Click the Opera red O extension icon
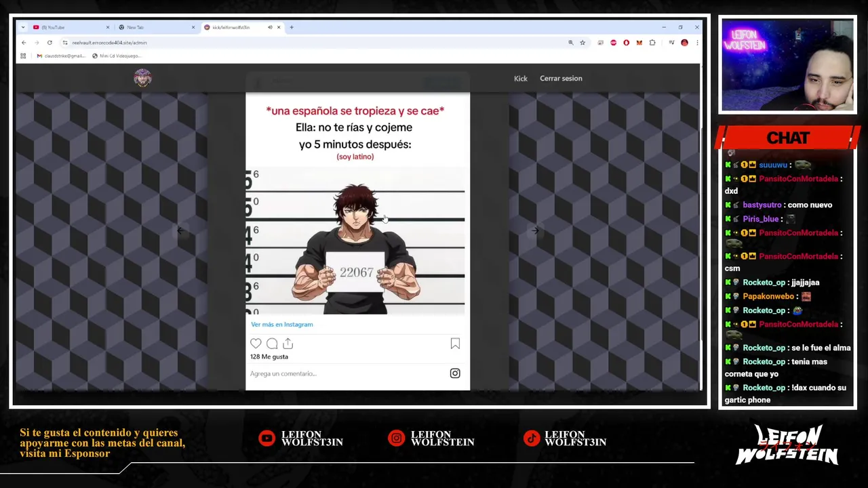 click(x=626, y=43)
